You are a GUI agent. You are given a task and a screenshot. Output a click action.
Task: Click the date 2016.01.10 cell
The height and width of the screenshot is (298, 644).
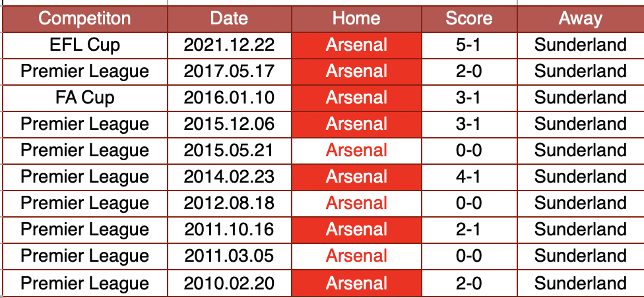pyautogui.click(x=229, y=98)
